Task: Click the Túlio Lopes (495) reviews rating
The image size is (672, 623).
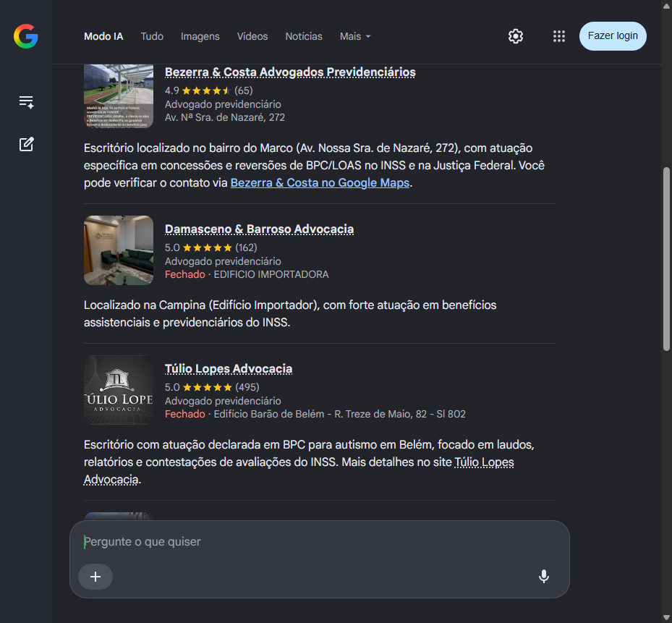Action: (212, 387)
